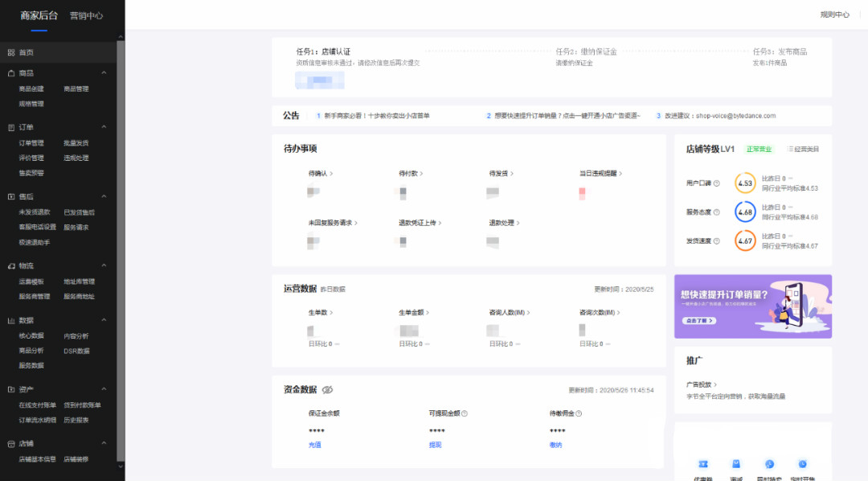The image size is (868, 481).
Task: Click the sidebar vertical scrollbar
Action: coord(121,241)
